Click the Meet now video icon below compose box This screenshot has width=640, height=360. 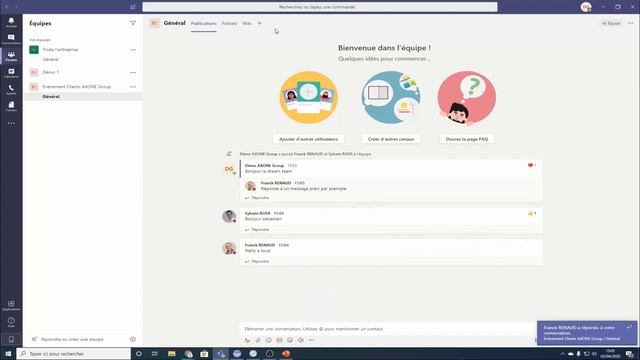(301, 340)
